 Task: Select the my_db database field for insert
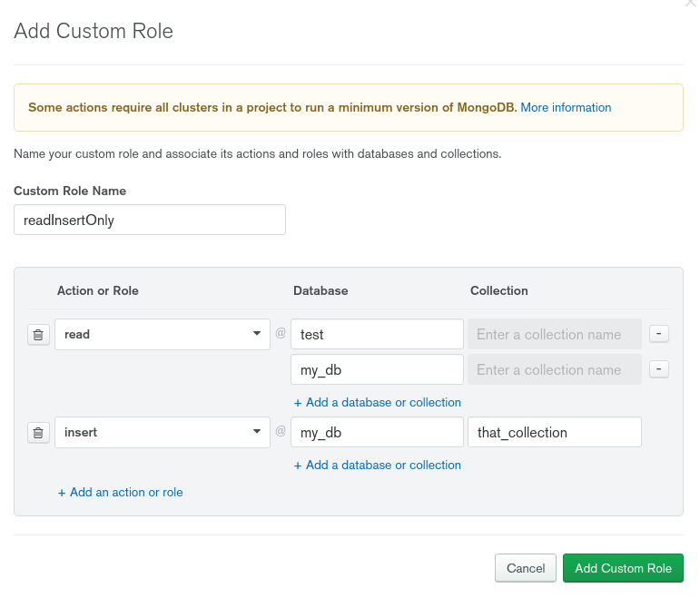377,432
